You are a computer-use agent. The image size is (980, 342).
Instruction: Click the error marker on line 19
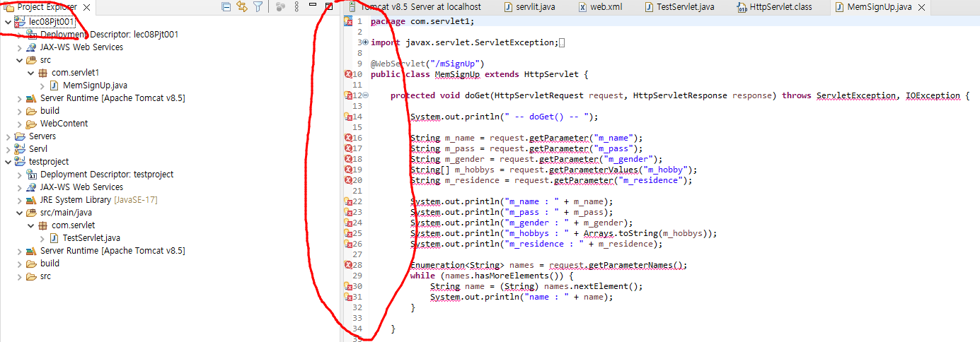pyautogui.click(x=347, y=170)
